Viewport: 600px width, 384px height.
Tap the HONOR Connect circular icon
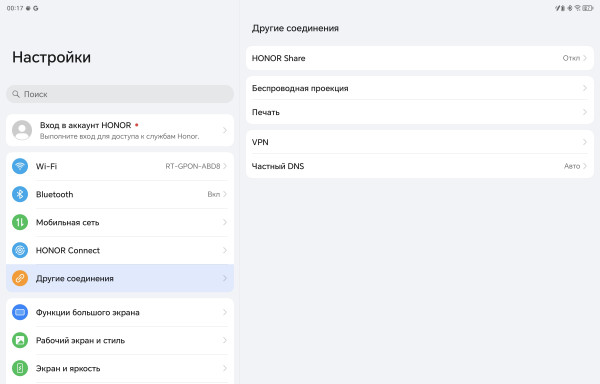[x=20, y=250]
